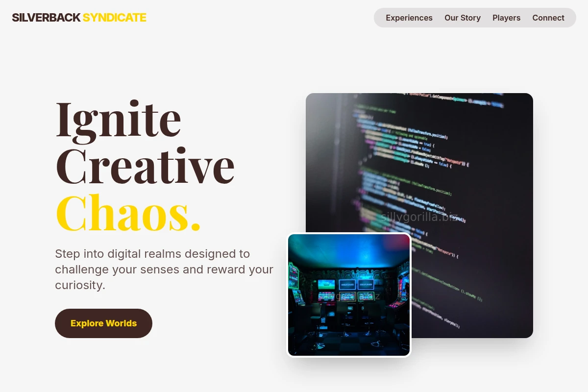Open the Players section
The image size is (588, 392).
click(506, 18)
